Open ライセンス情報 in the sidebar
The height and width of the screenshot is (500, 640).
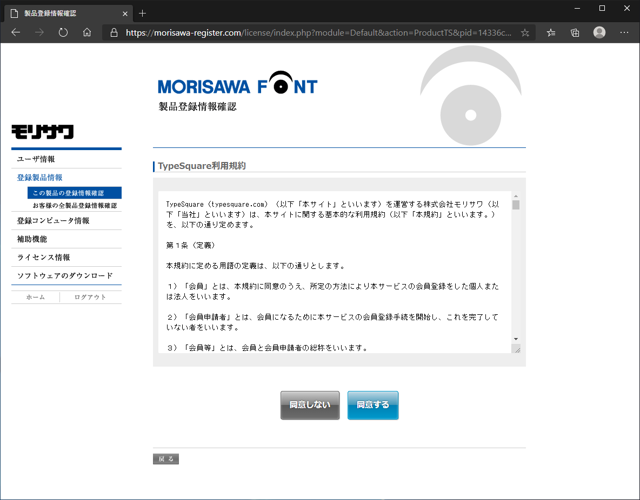[x=43, y=258]
